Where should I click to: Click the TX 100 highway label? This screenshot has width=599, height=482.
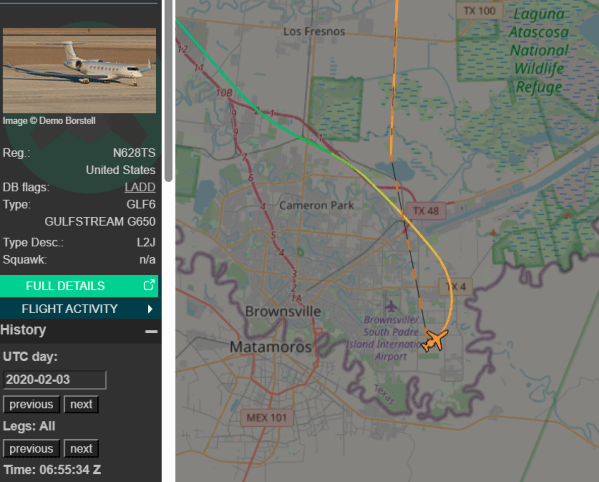pos(479,11)
